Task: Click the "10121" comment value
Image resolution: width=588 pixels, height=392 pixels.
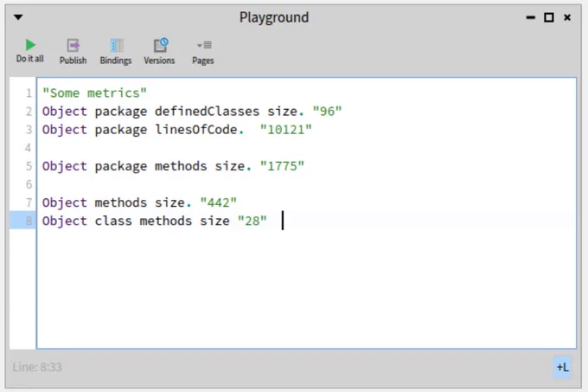Action: pos(285,130)
